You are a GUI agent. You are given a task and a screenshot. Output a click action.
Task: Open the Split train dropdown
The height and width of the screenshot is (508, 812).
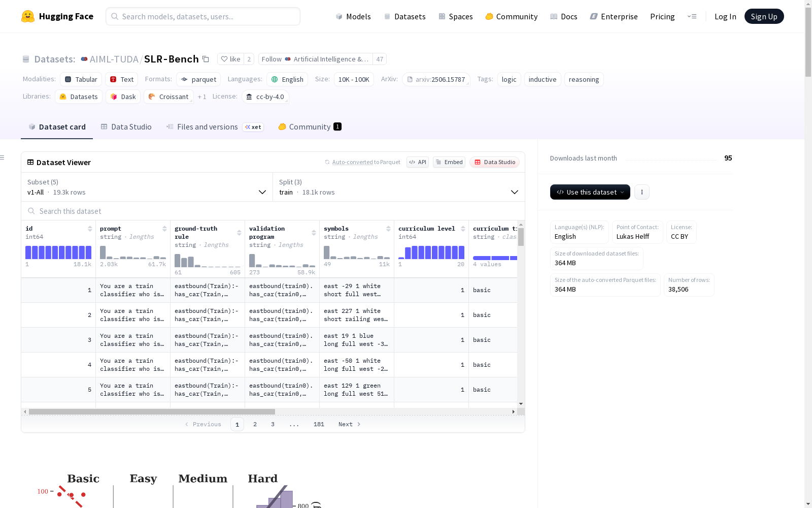tap(399, 187)
